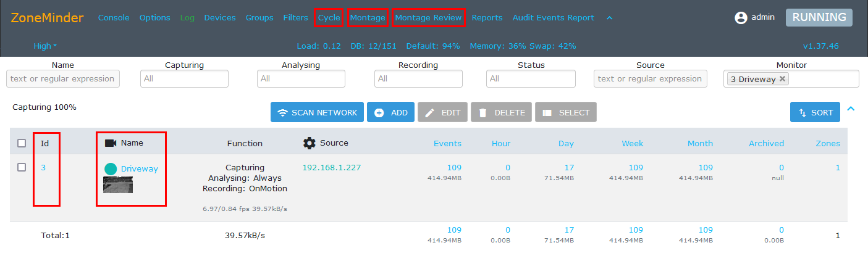Click the RUNNING status button
Image resolution: width=868 pixels, height=261 pixels.
819,17
